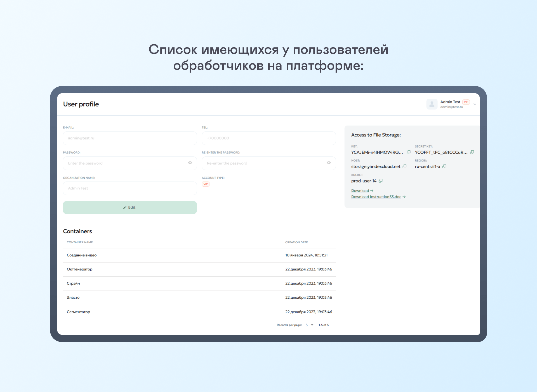Click the Edit profile button
Image resolution: width=537 pixels, height=392 pixels.
point(130,207)
